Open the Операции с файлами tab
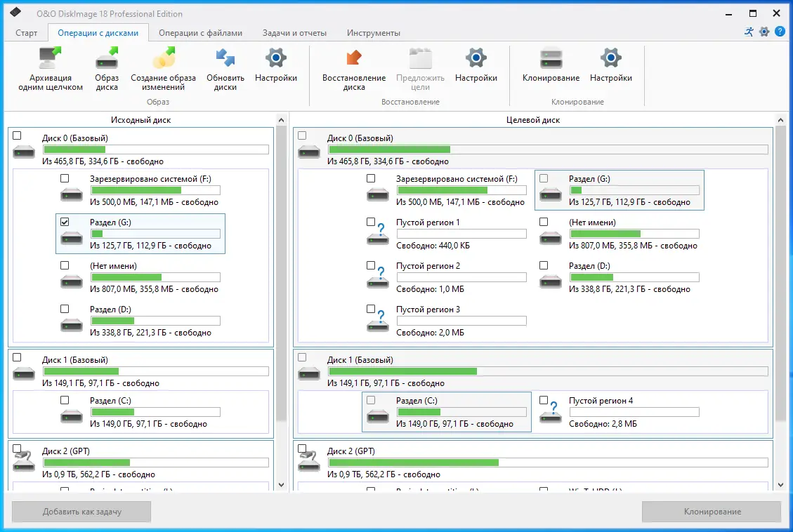The width and height of the screenshot is (793, 532). click(x=200, y=33)
